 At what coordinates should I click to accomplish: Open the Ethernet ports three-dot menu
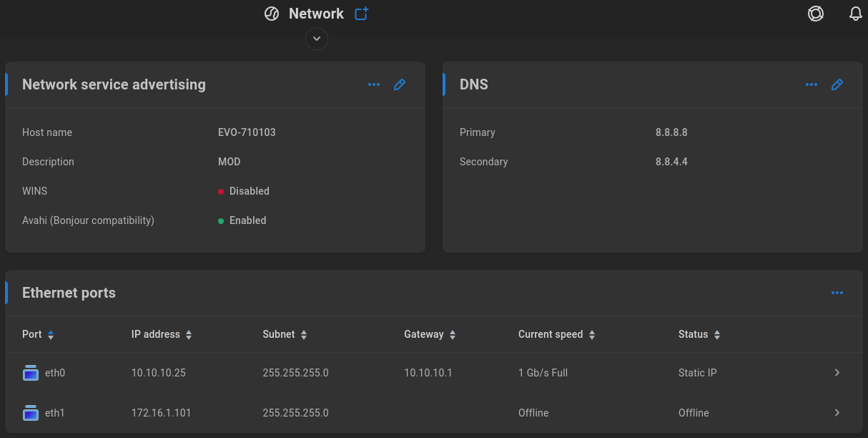pos(837,293)
